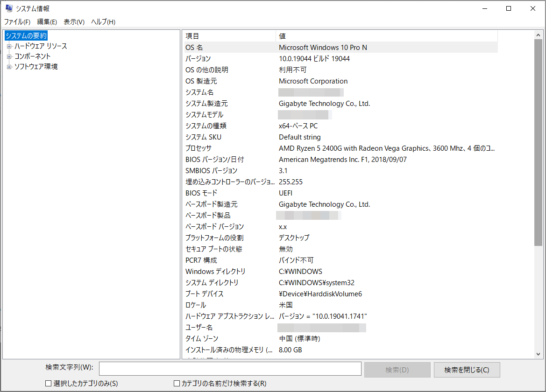Viewport: 546px width, 392px height.
Task: Click the vertical scrollbar thumb
Action: tap(539, 143)
